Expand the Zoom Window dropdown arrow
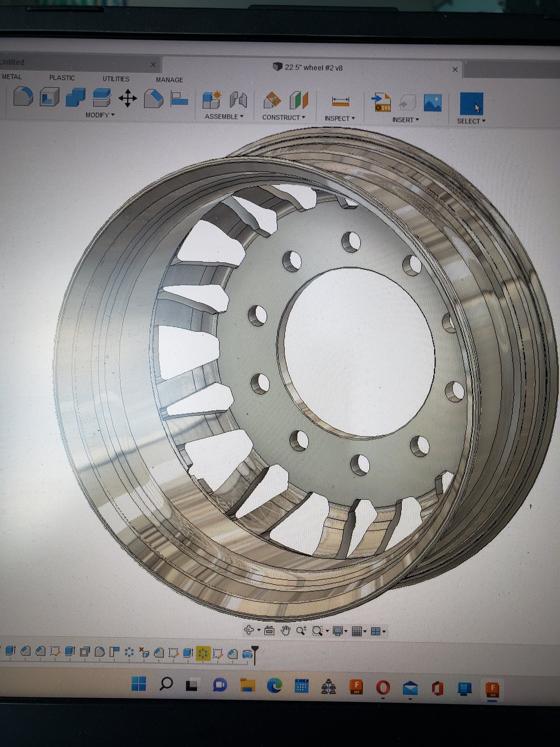This screenshot has height=747, width=560. [x=327, y=631]
